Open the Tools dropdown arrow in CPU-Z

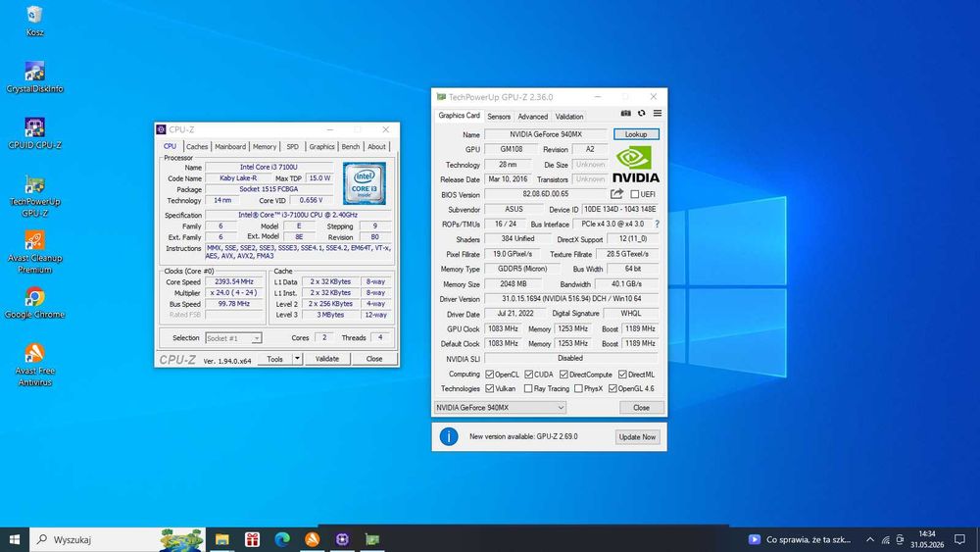coord(298,359)
